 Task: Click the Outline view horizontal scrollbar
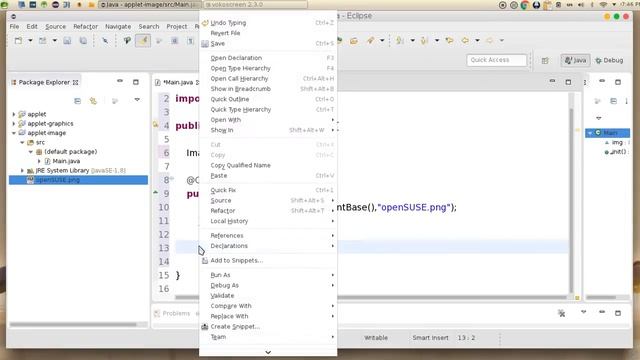pyautogui.click(x=602, y=297)
